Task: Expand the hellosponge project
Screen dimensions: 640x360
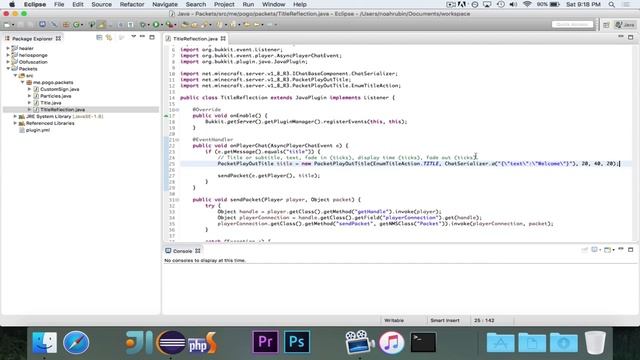Action: 8,55
